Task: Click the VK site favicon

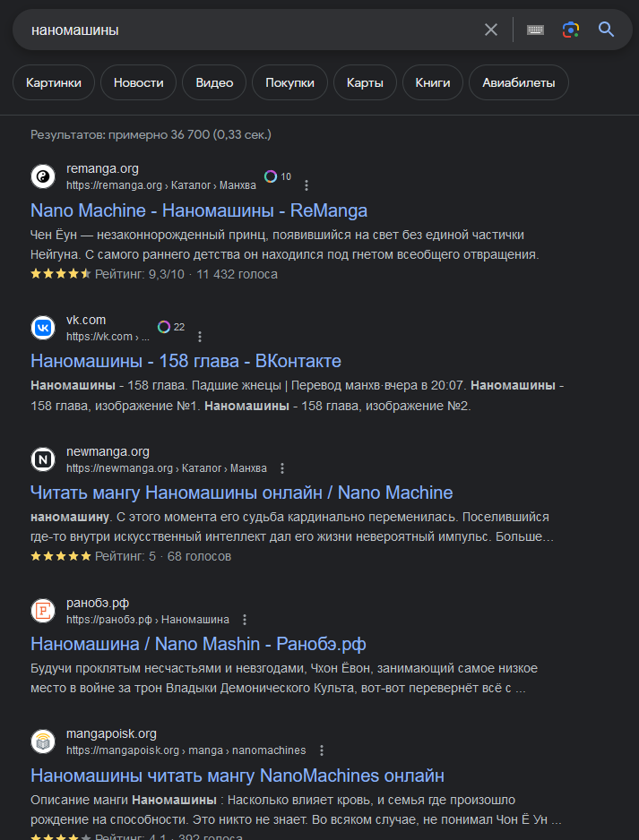Action: tap(43, 328)
